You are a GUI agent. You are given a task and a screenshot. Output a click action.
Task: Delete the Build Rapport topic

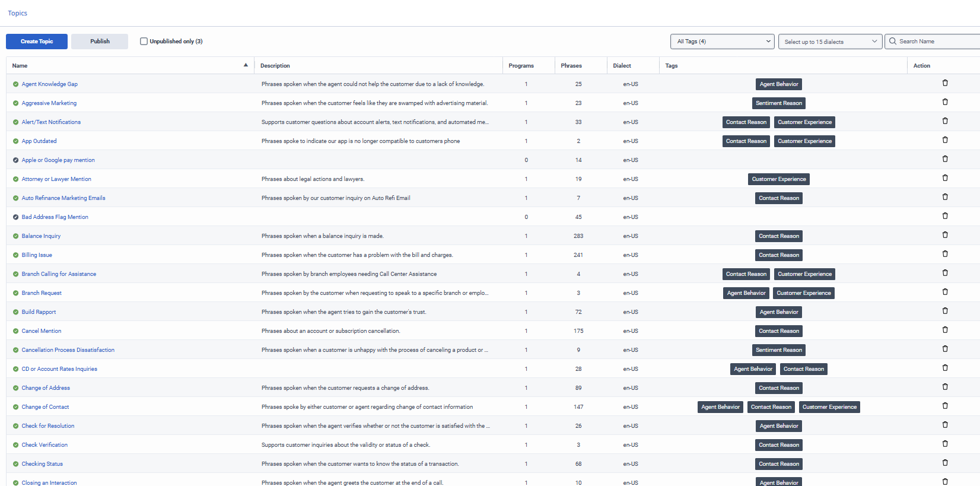945,311
